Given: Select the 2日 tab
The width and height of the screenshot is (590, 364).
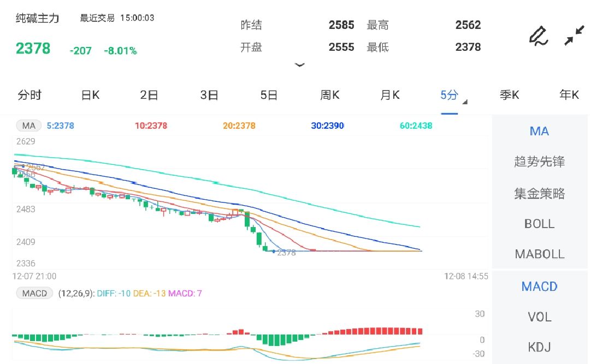Looking at the screenshot, I should (x=149, y=95).
